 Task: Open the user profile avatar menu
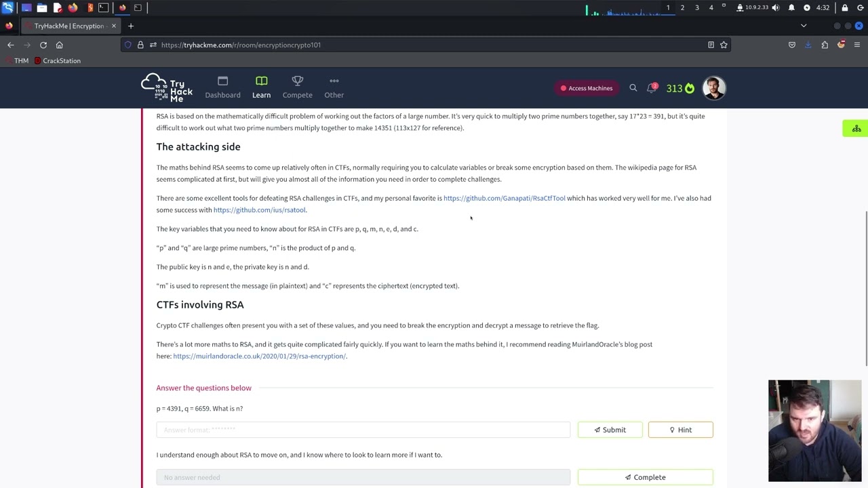point(713,88)
